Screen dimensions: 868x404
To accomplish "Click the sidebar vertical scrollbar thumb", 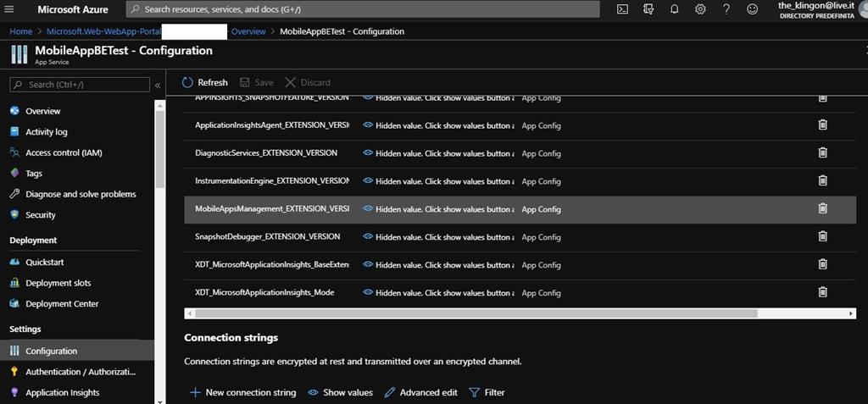I will click(160, 149).
